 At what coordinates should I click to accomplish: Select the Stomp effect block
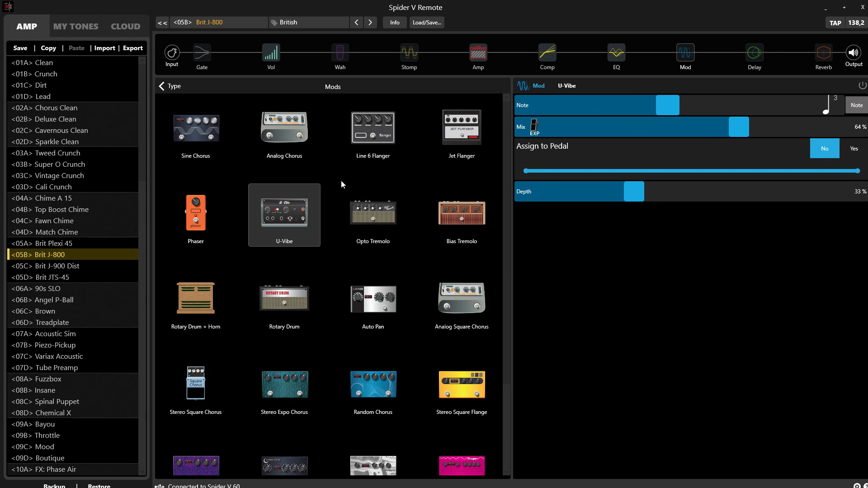pos(409,53)
